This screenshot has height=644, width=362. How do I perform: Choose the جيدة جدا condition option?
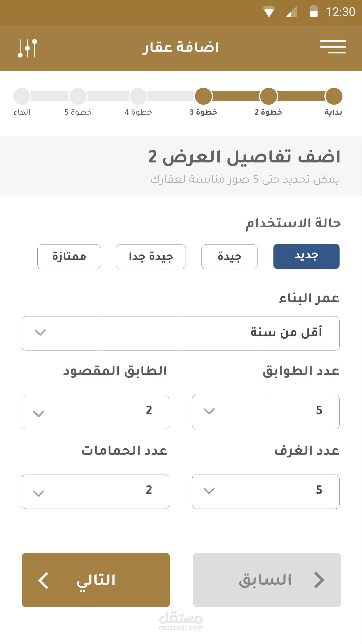click(x=151, y=257)
